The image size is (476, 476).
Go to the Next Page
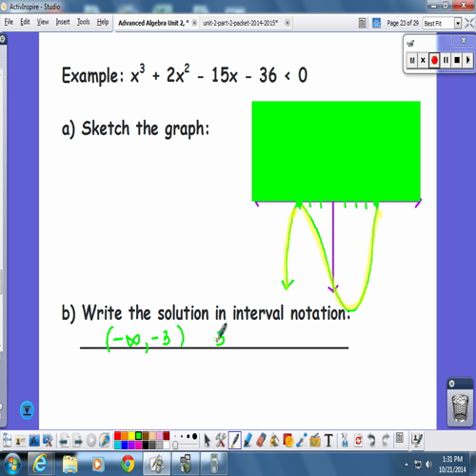(x=78, y=441)
